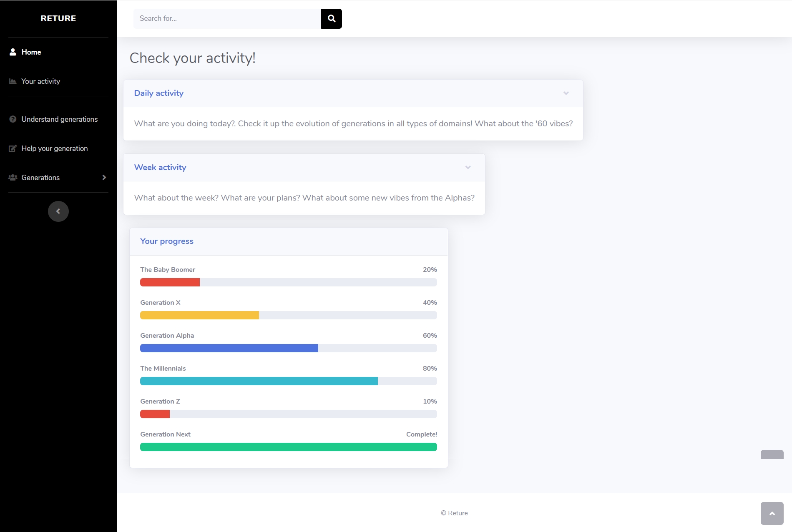The height and width of the screenshot is (532, 792).
Task: Click the edit icon beside Help your generation
Action: tap(13, 148)
